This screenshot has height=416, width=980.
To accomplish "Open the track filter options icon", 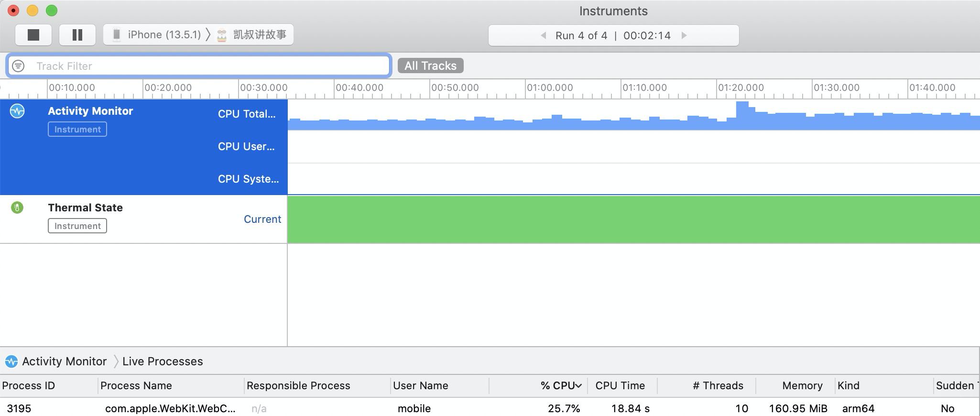I will (x=18, y=66).
